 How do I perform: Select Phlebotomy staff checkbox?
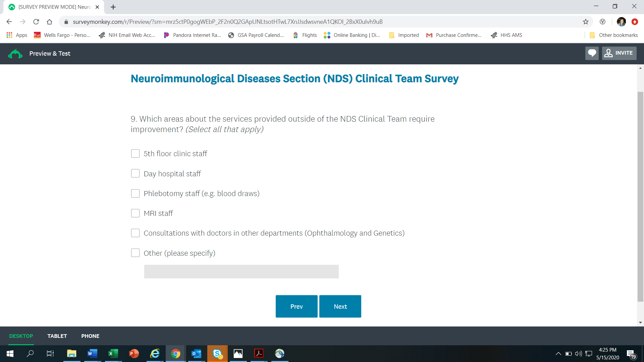click(x=135, y=193)
